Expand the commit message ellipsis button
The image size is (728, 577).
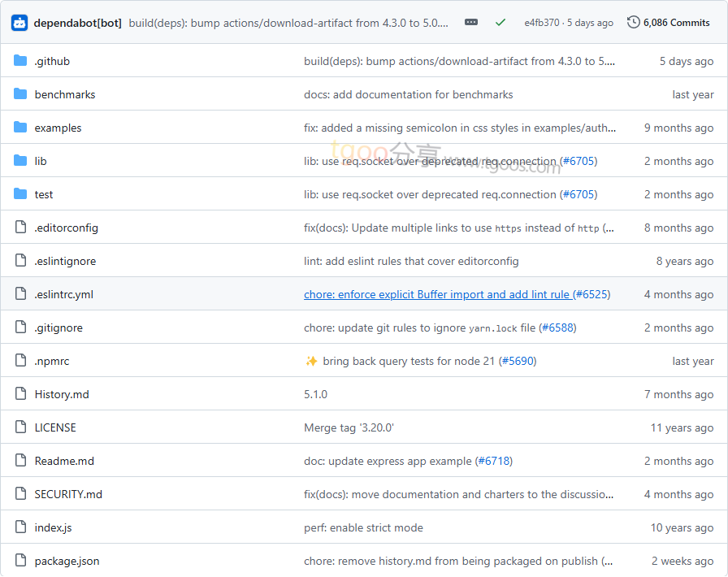[x=471, y=23]
